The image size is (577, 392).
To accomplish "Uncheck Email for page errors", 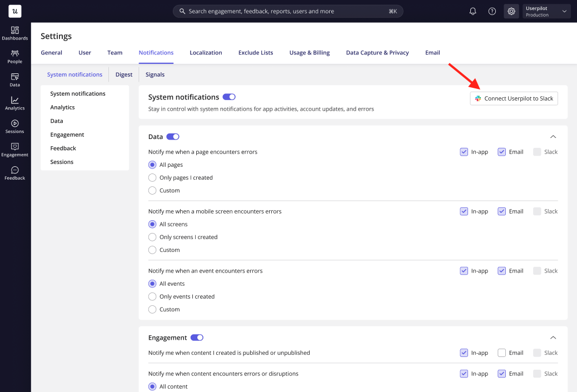I will coord(501,152).
